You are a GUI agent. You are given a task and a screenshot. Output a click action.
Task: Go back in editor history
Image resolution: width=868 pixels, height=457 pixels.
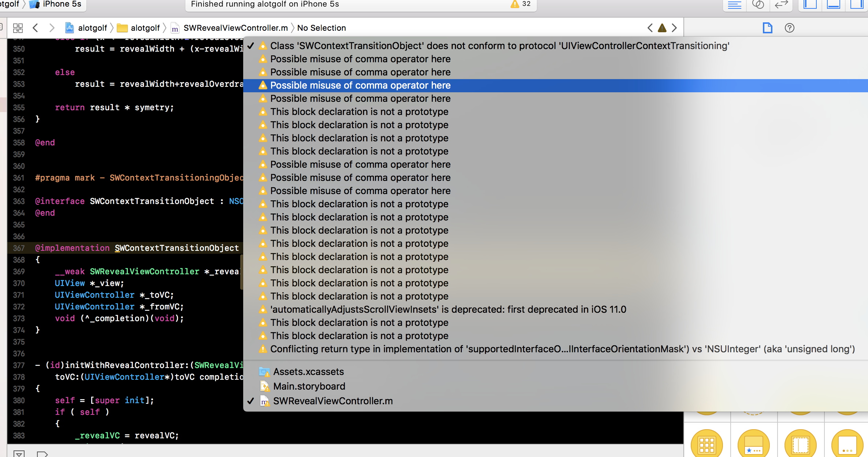pyautogui.click(x=35, y=28)
